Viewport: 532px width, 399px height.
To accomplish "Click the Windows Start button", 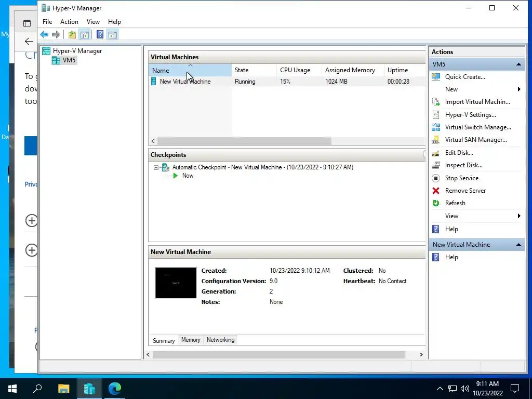I will (12, 389).
